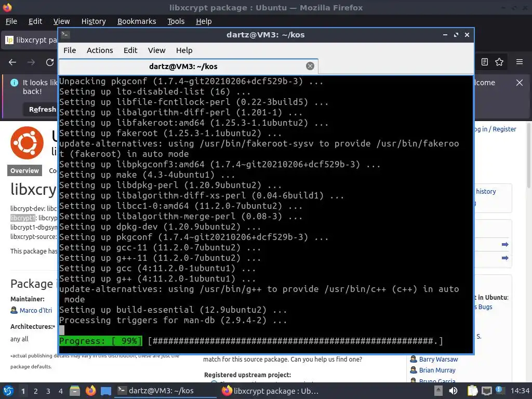The height and width of the screenshot is (399, 532).
Task: Open Firefox hamburger application menu
Action: [x=520, y=62]
